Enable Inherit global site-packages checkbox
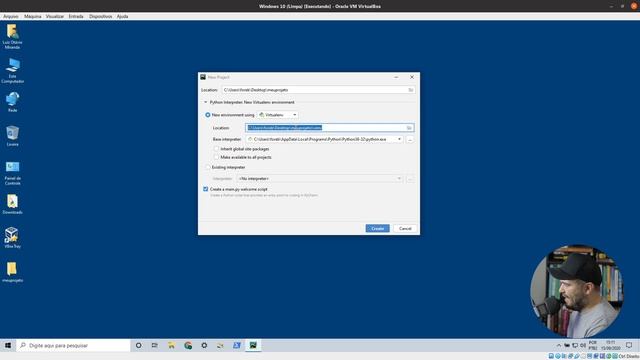 tap(216, 149)
